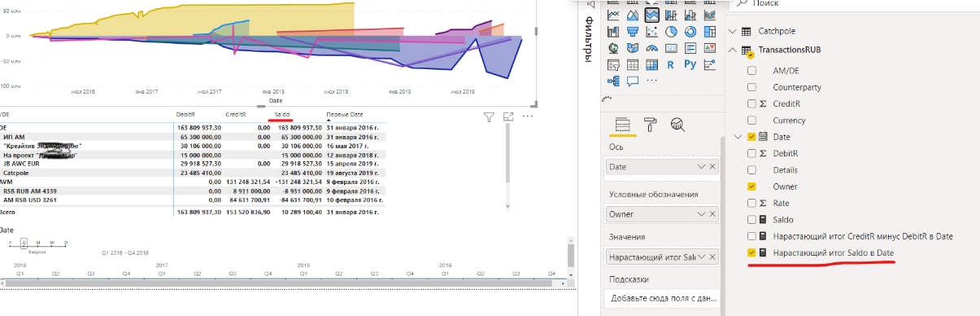
Task: Set timeline slicer granularity to Y
Action: tap(11, 242)
